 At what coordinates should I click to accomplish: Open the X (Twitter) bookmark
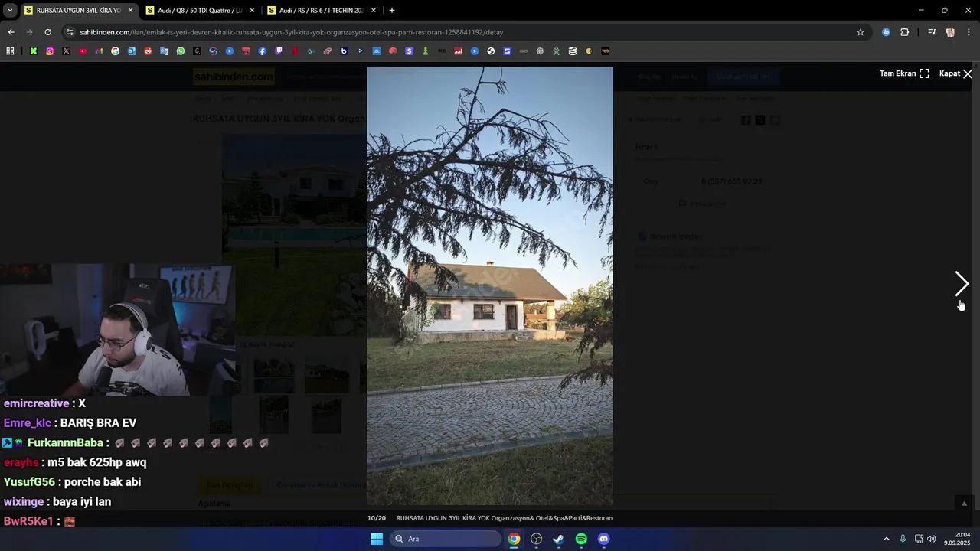pos(66,51)
